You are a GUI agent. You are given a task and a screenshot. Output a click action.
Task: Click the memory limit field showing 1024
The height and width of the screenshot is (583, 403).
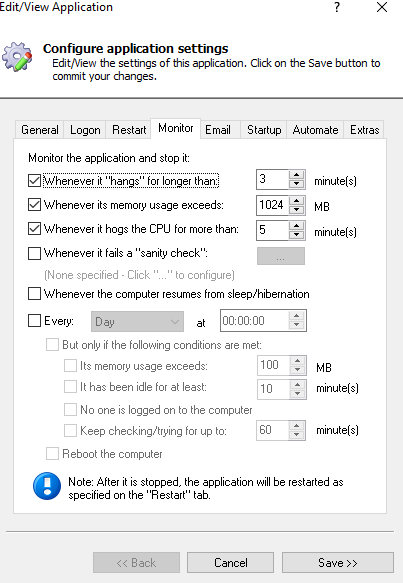click(x=273, y=205)
